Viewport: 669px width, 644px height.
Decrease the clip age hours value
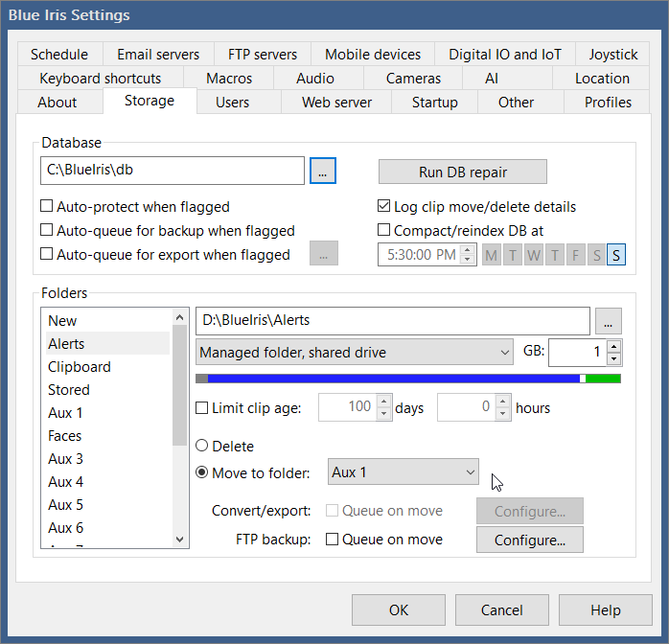[x=503, y=413]
